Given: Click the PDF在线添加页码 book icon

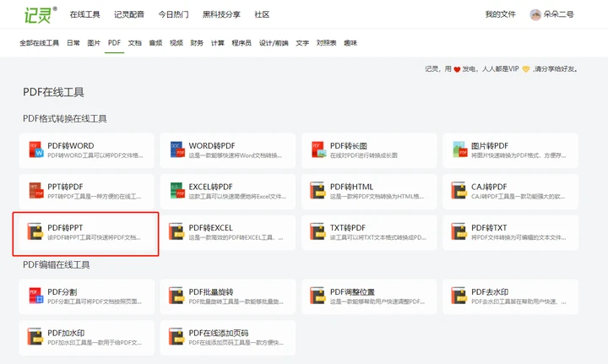Looking at the screenshot, I should click(x=176, y=337).
